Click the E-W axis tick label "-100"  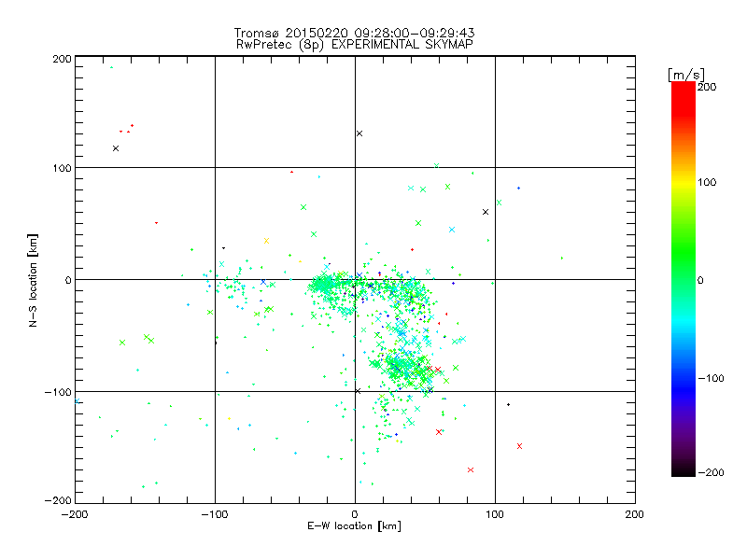(x=215, y=514)
